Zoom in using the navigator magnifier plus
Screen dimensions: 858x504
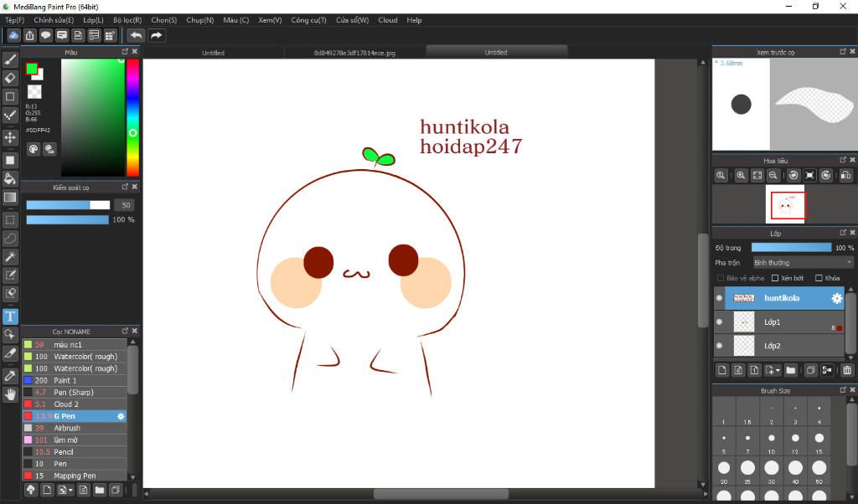click(x=741, y=176)
